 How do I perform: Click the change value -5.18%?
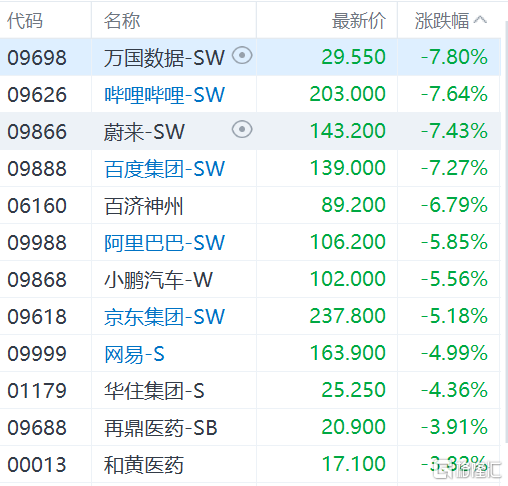(x=454, y=316)
